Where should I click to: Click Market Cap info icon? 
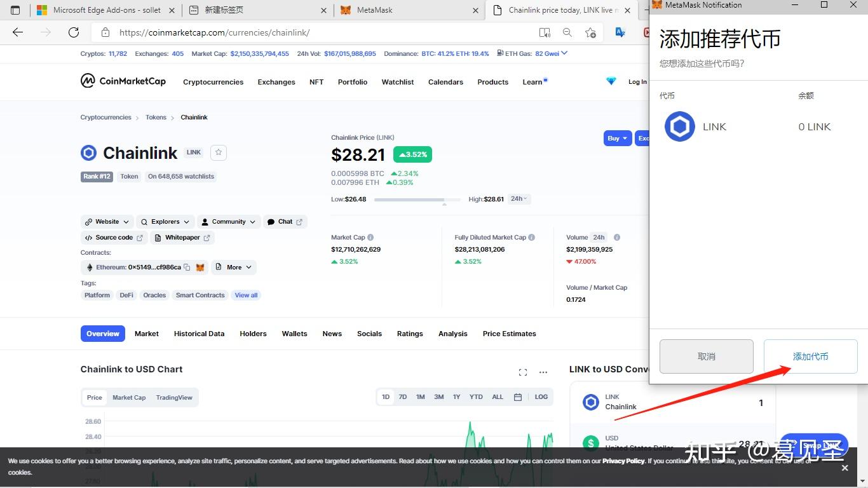[370, 238]
